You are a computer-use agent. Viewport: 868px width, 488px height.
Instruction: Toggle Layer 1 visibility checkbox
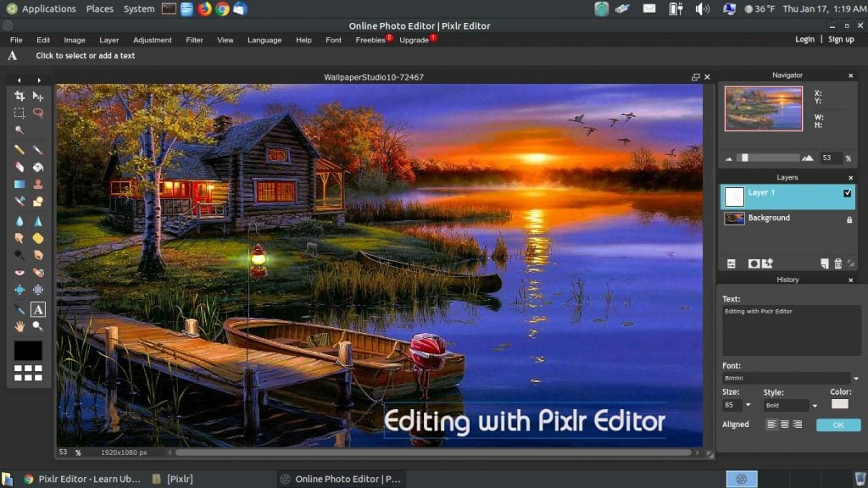tap(847, 193)
